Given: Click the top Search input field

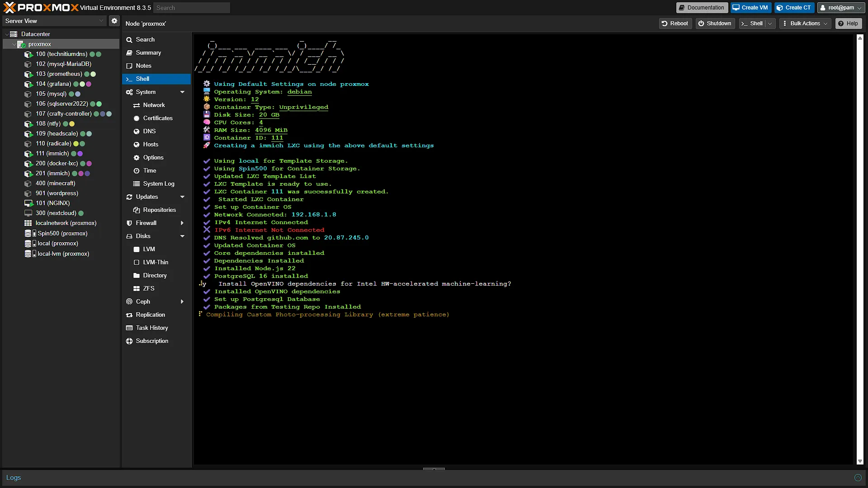Looking at the screenshot, I should 192,8.
